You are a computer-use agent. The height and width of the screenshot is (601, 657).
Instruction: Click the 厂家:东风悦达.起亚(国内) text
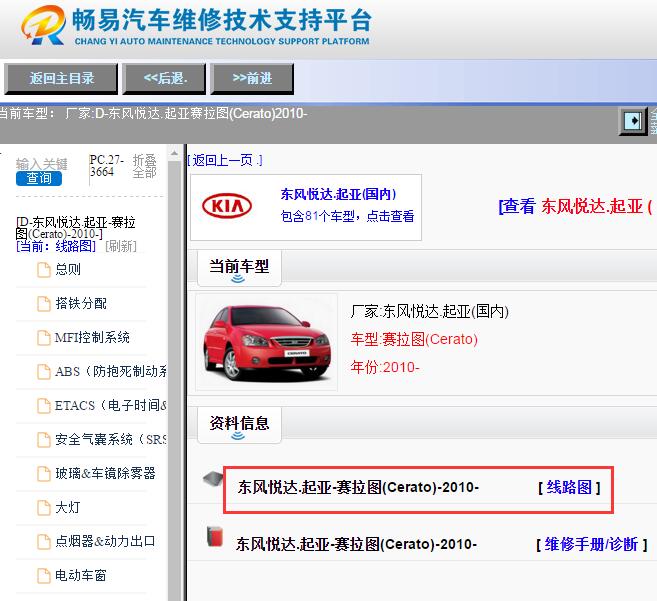[429, 311]
